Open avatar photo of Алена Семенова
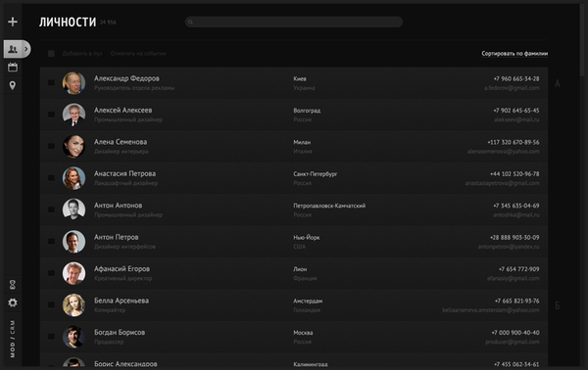Image resolution: width=588 pixels, height=370 pixels. [73, 146]
